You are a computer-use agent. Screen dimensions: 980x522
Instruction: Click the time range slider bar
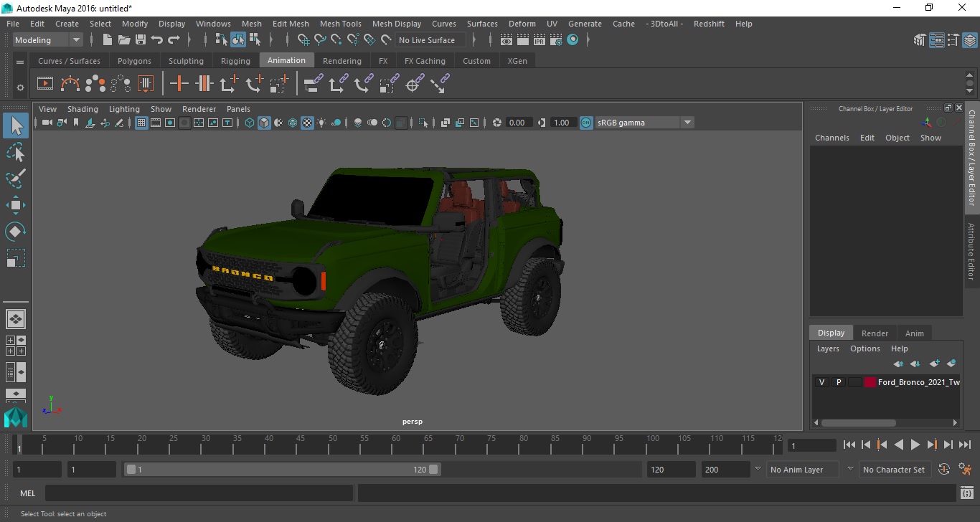tap(283, 470)
